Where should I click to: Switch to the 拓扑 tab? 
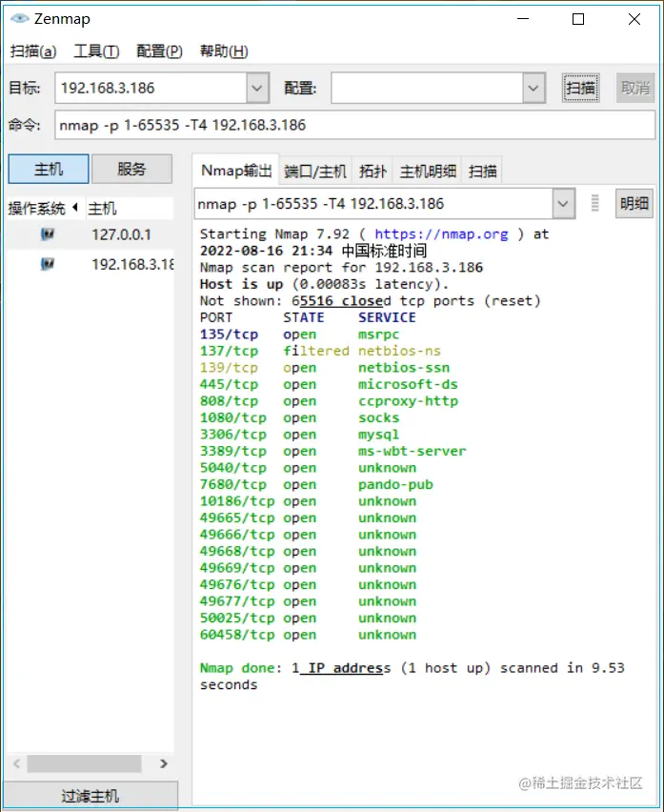372,171
